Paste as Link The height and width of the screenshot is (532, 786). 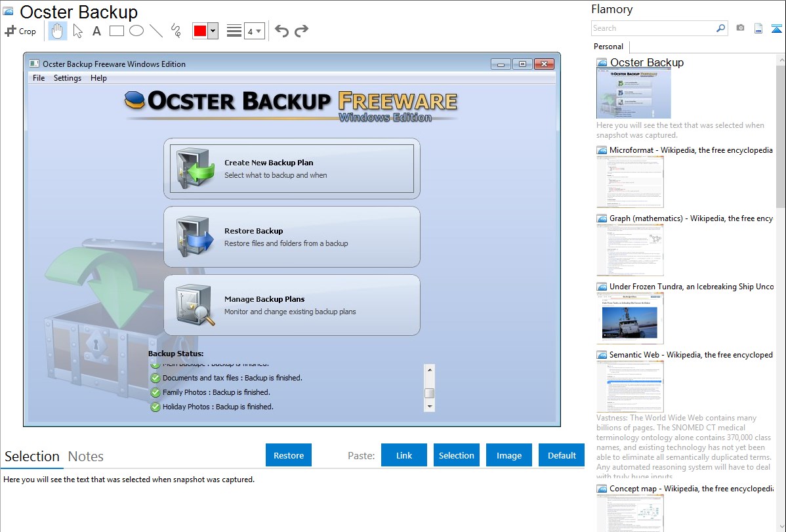coord(404,455)
